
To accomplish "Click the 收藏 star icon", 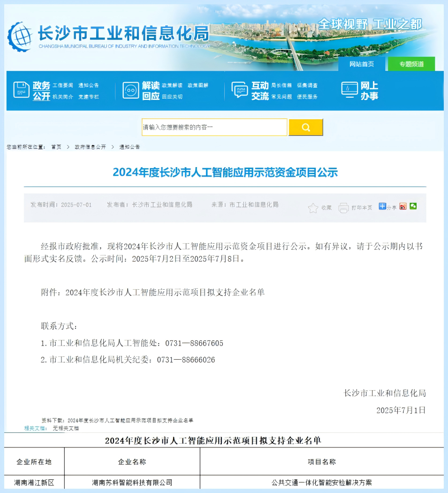I will 313,208.
